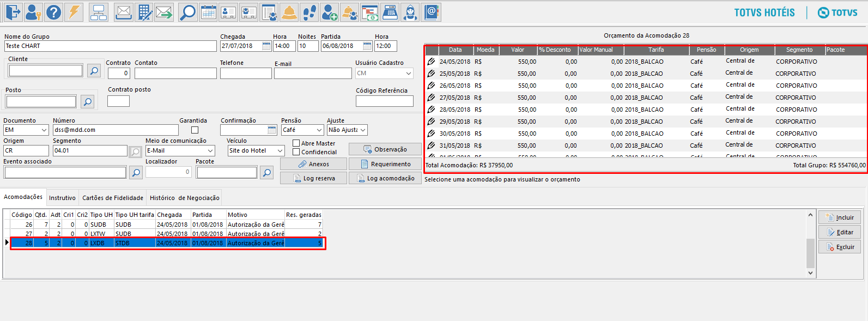Screen dimensions: 868x321
Task: Expand the Ajuste dropdown
Action: pyautogui.click(x=363, y=130)
